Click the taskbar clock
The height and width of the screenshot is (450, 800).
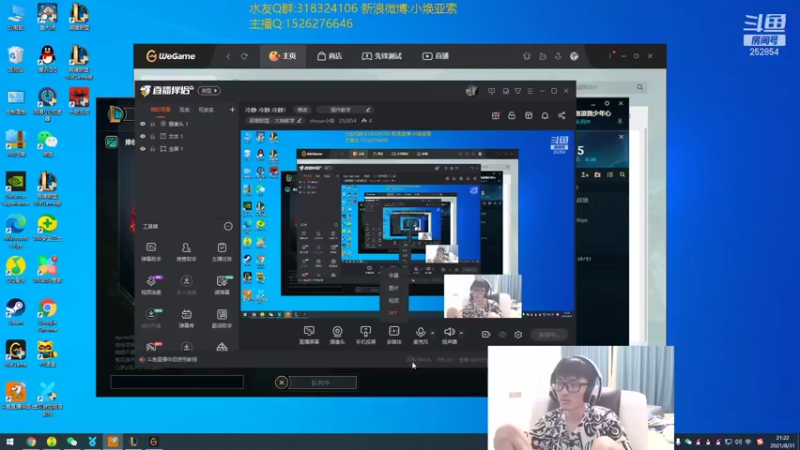[783, 441]
